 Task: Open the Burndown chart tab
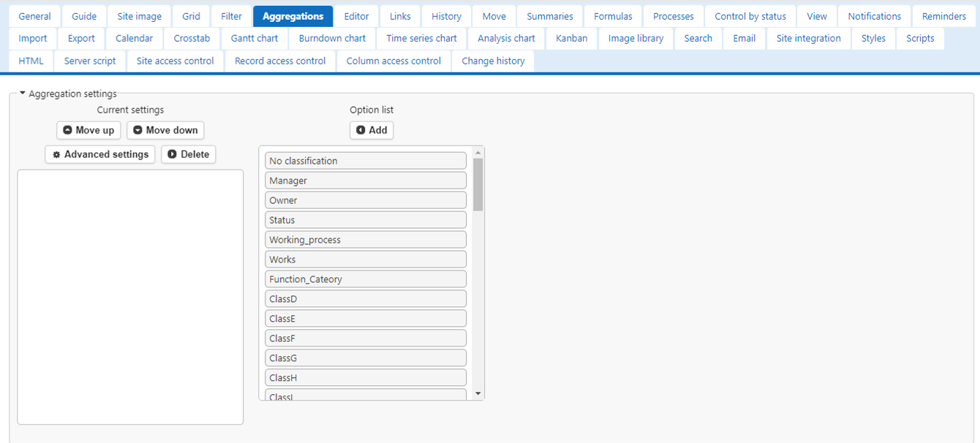[333, 38]
